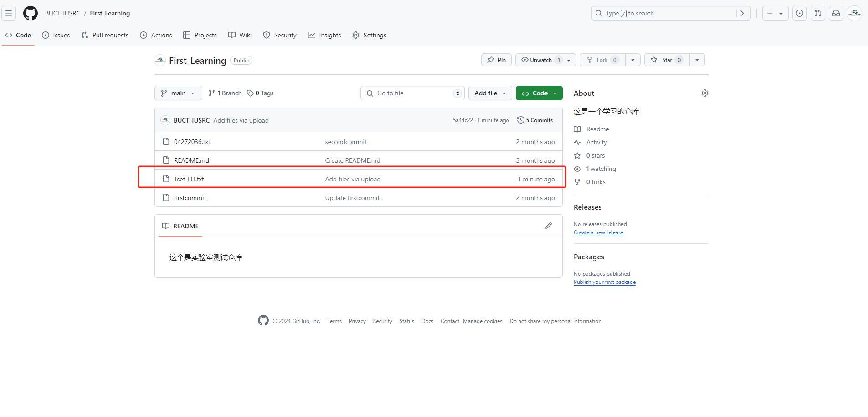View the 1 watching link

(595, 169)
